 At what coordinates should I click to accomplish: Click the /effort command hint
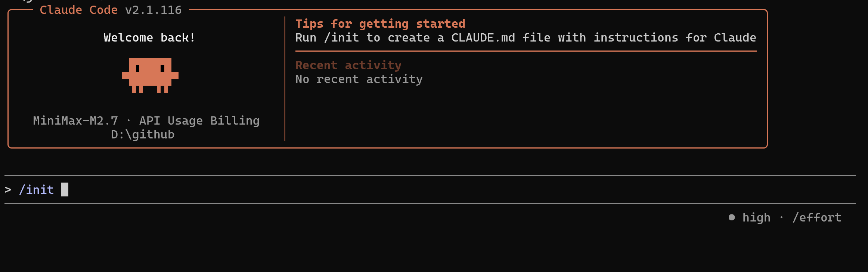(x=817, y=217)
